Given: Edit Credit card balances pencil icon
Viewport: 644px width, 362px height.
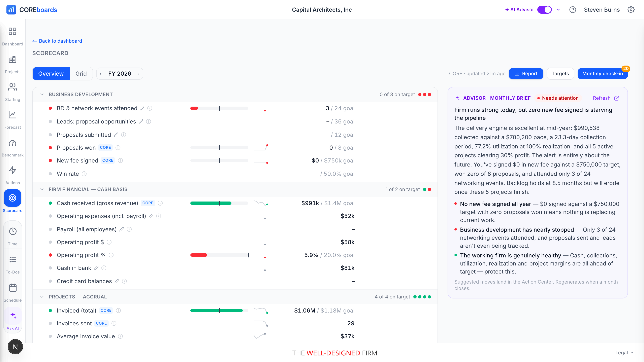Looking at the screenshot, I should 117,281.
